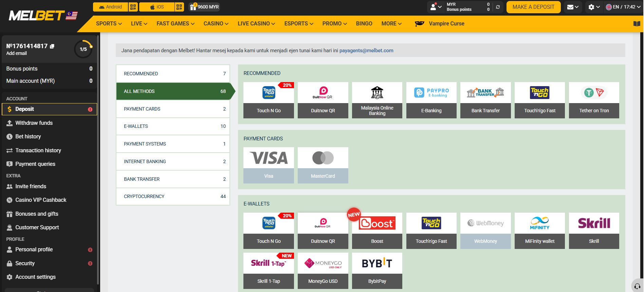Click profile completion 1/5 progress ring

[83, 49]
